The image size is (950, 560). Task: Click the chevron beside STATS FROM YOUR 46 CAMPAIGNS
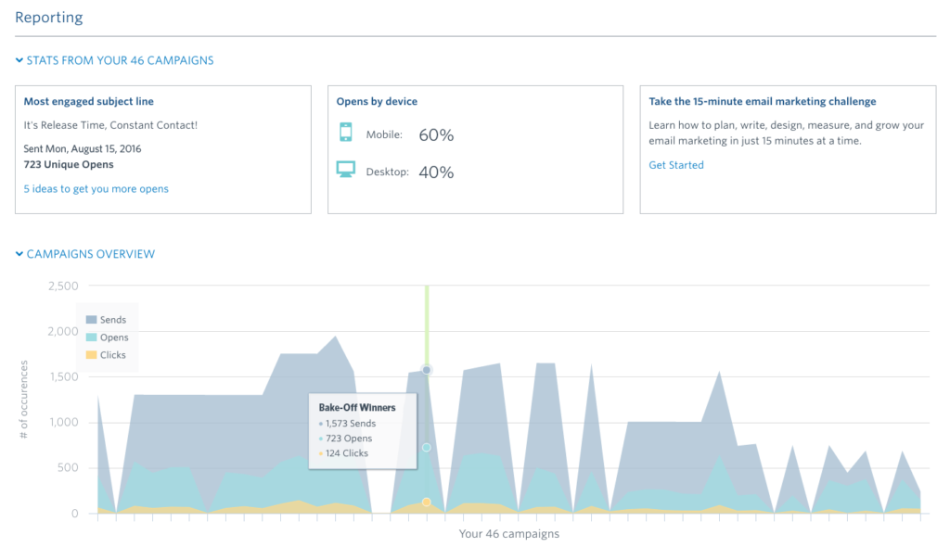(x=19, y=59)
